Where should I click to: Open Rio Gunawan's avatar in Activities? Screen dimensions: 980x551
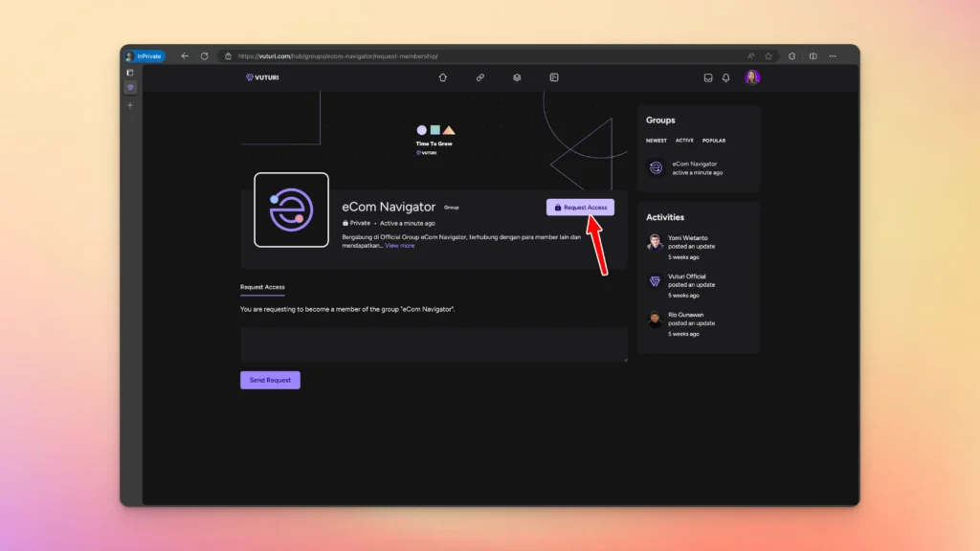pyautogui.click(x=655, y=320)
